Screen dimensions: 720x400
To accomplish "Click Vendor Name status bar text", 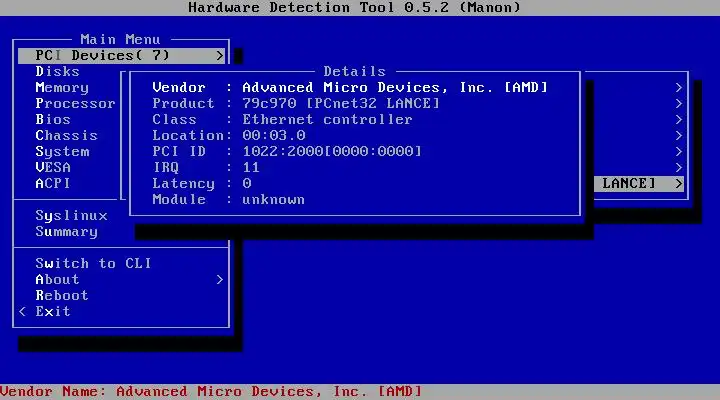I will tap(211, 392).
